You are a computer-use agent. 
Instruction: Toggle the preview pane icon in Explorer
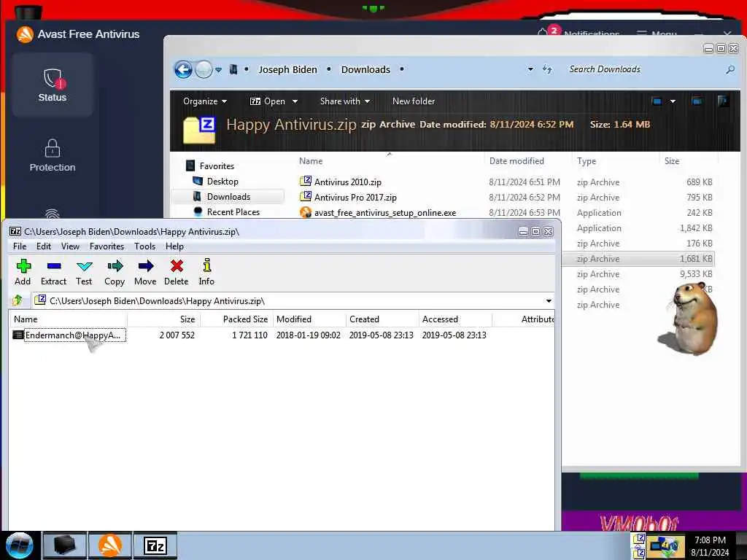697,101
